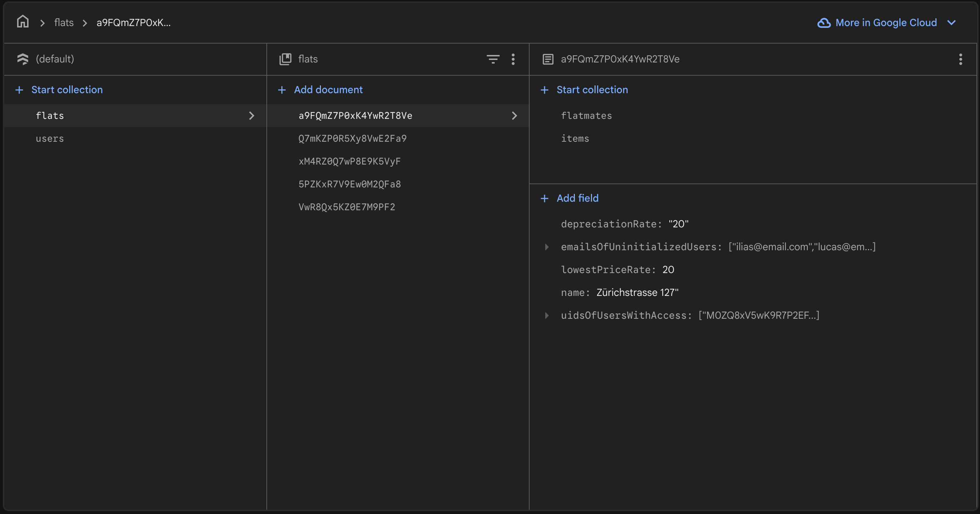The width and height of the screenshot is (980, 514).
Task: Select the users collection
Action: pos(50,138)
